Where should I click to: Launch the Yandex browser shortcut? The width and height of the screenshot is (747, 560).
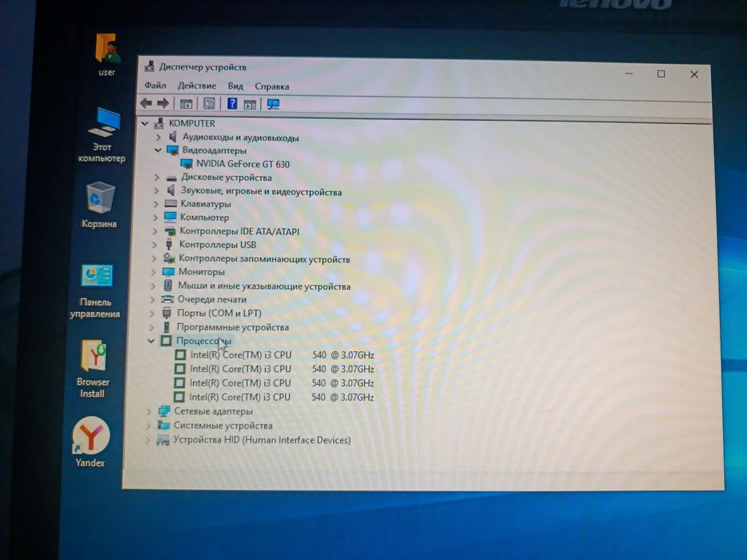click(x=90, y=442)
